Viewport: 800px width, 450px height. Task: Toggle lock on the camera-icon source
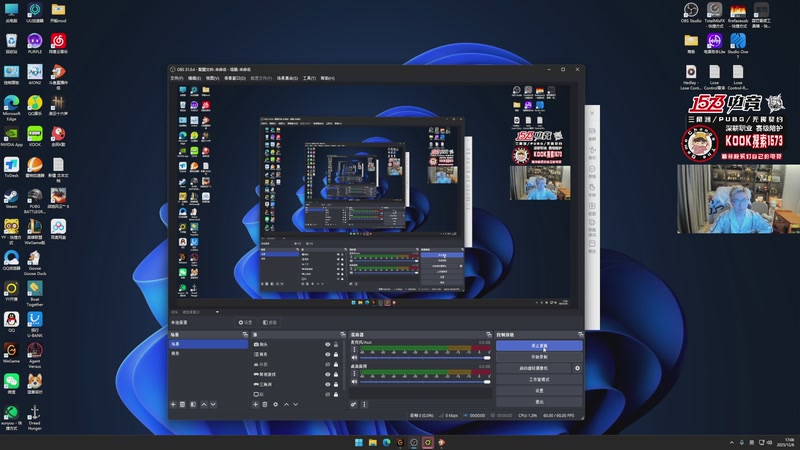(336, 344)
